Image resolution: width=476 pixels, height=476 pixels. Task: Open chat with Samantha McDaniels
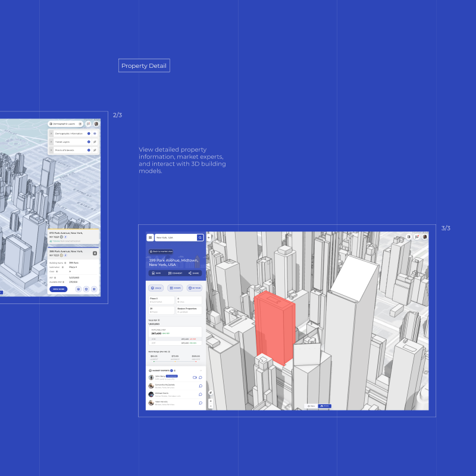pyautogui.click(x=201, y=386)
